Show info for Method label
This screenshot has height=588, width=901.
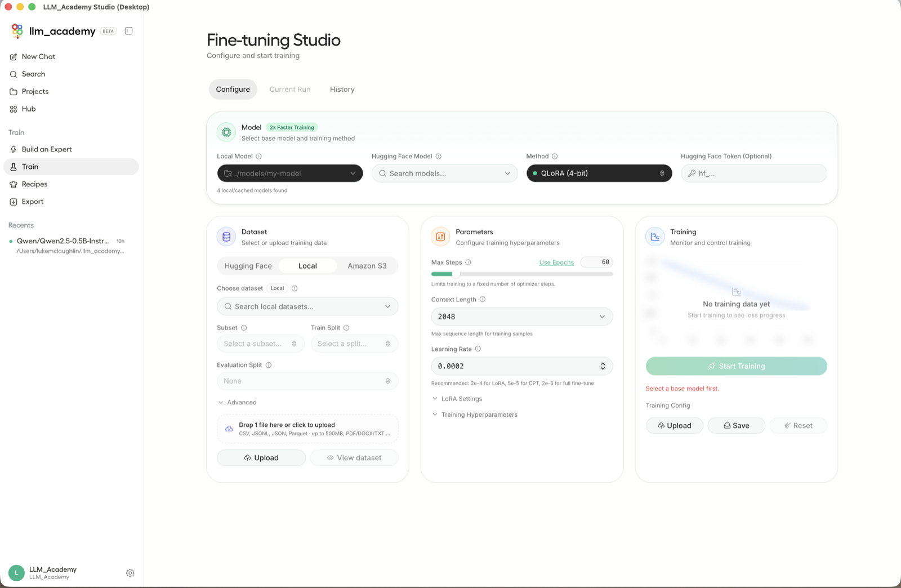(555, 157)
